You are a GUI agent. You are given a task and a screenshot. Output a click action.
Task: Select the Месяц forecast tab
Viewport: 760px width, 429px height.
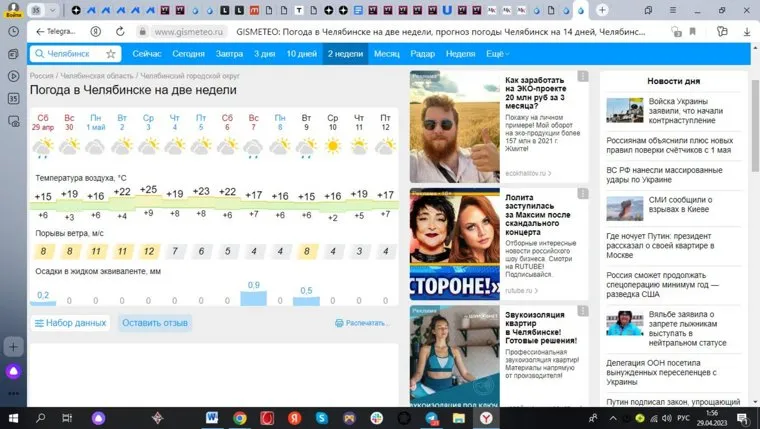click(387, 53)
